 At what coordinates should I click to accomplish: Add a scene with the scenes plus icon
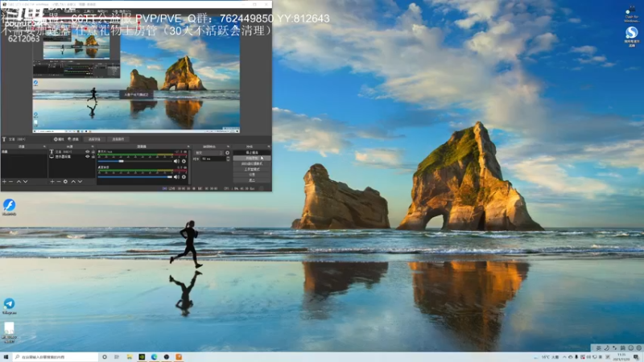click(4, 182)
